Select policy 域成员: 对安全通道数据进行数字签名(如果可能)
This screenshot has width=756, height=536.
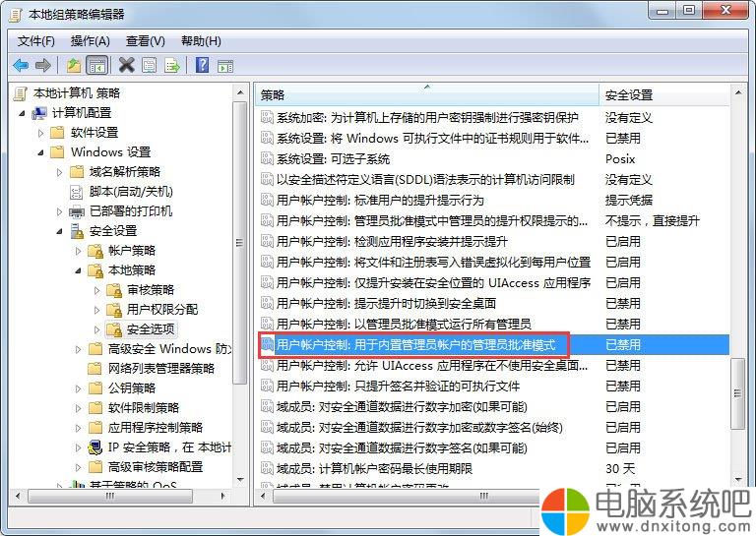[x=402, y=448]
